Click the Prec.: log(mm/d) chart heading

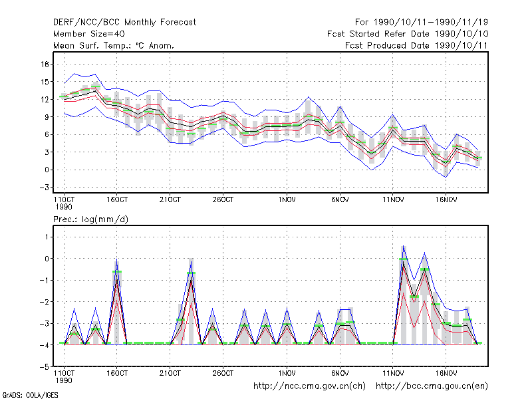[90, 219]
